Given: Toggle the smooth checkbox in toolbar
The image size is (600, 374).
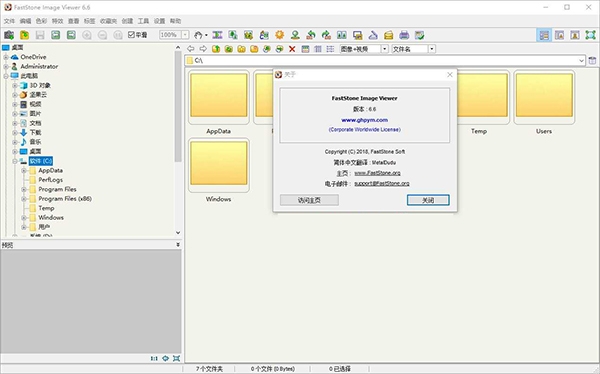Looking at the screenshot, I should [x=131, y=35].
